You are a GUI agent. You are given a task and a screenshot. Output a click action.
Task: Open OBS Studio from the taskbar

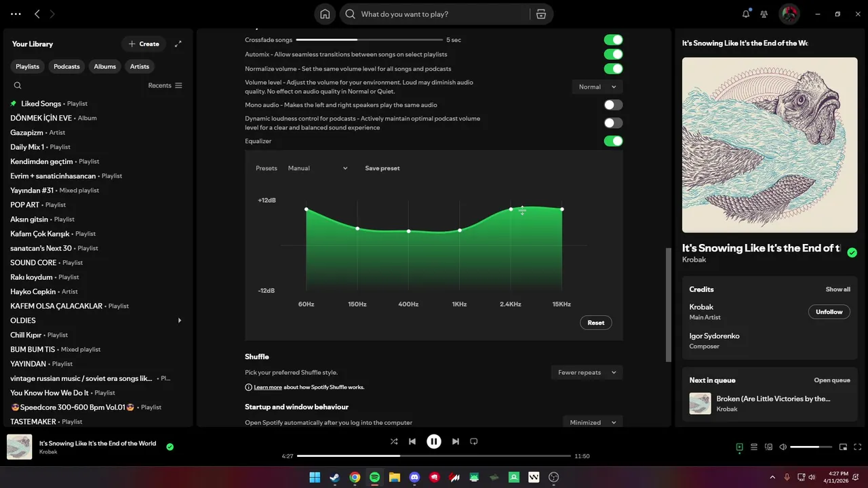554,477
